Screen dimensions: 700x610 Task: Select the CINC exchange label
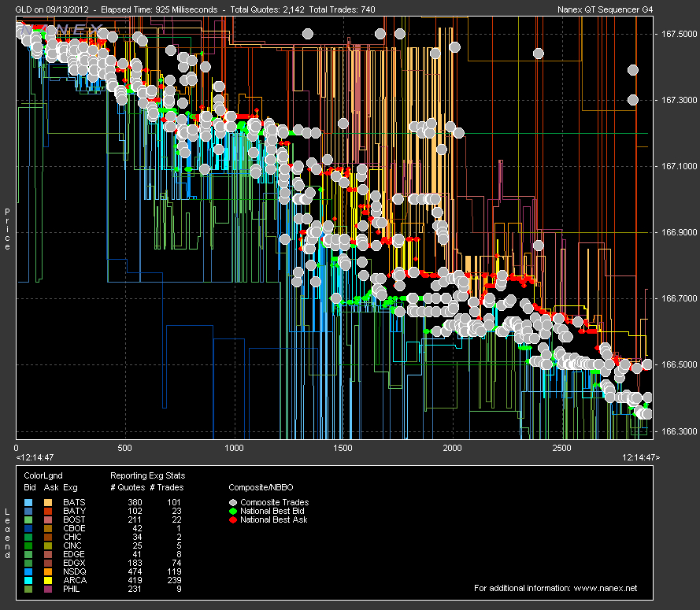click(72, 545)
